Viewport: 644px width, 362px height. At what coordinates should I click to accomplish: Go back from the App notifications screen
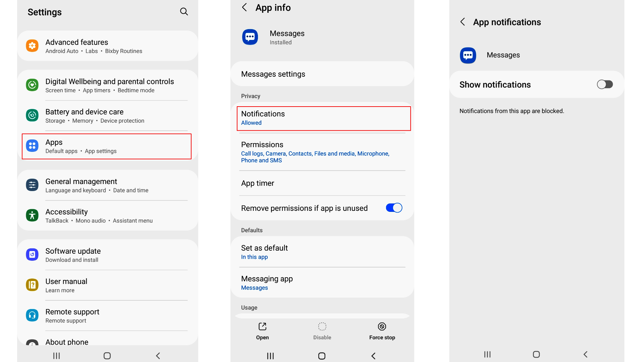point(463,22)
